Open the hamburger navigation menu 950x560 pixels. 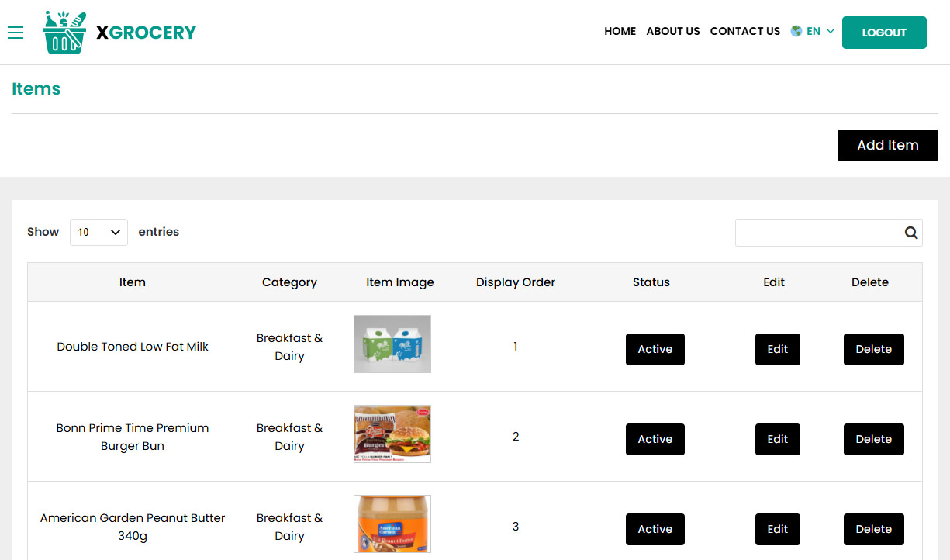point(16,33)
